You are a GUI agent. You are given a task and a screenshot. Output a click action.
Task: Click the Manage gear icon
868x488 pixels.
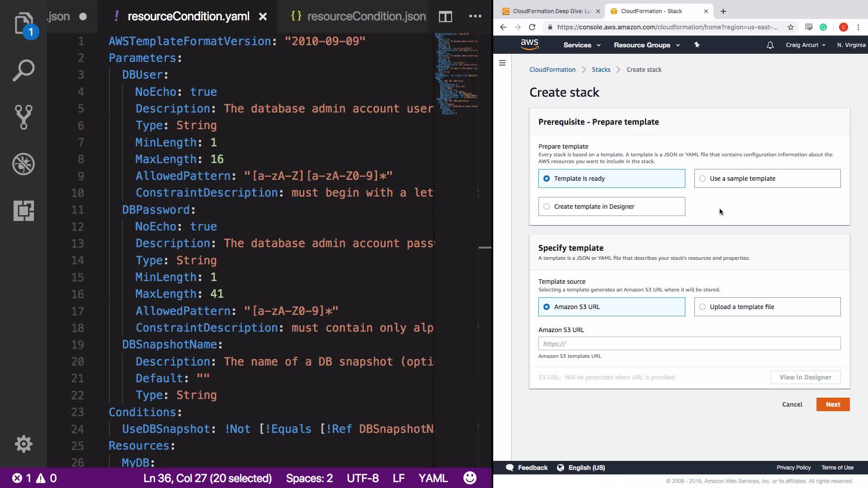[24, 444]
